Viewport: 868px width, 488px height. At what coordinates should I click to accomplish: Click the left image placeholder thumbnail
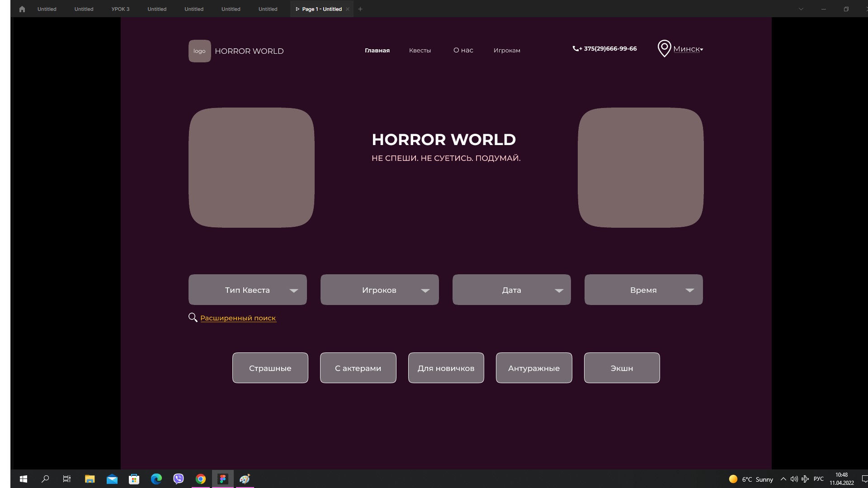251,168
